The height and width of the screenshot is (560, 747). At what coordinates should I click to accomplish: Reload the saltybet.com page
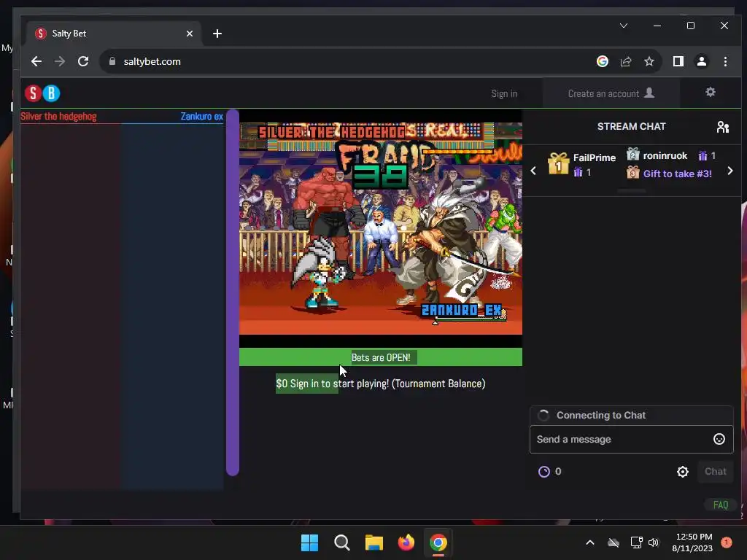tap(83, 61)
